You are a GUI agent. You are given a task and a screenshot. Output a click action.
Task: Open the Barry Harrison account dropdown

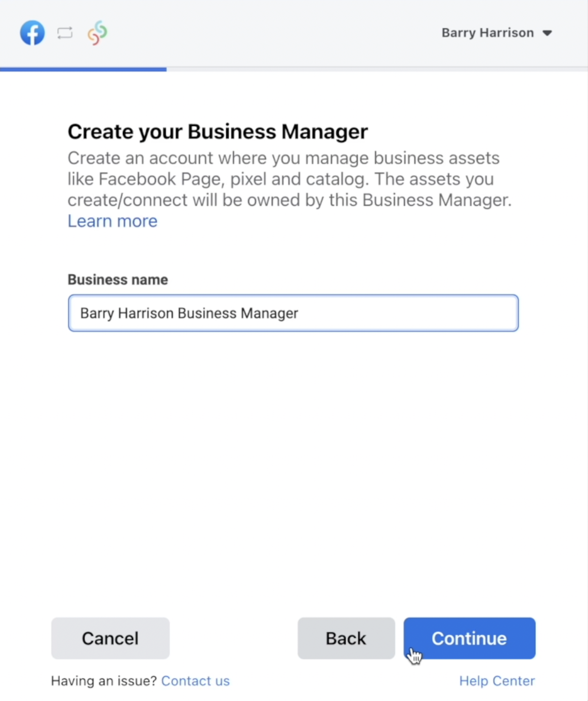click(x=496, y=33)
